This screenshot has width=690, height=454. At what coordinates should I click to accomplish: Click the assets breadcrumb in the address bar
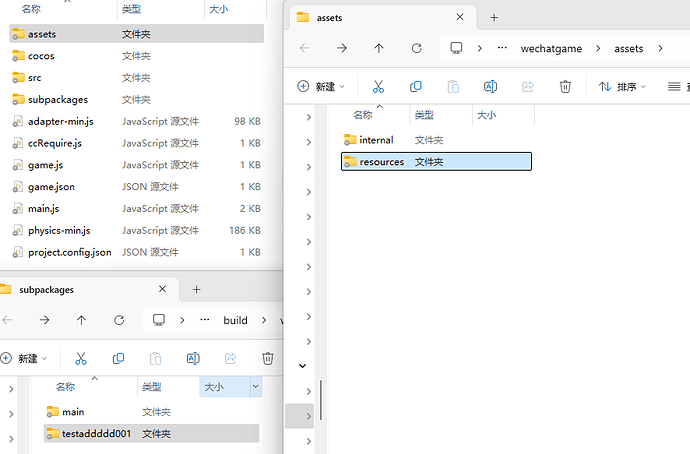pos(628,48)
